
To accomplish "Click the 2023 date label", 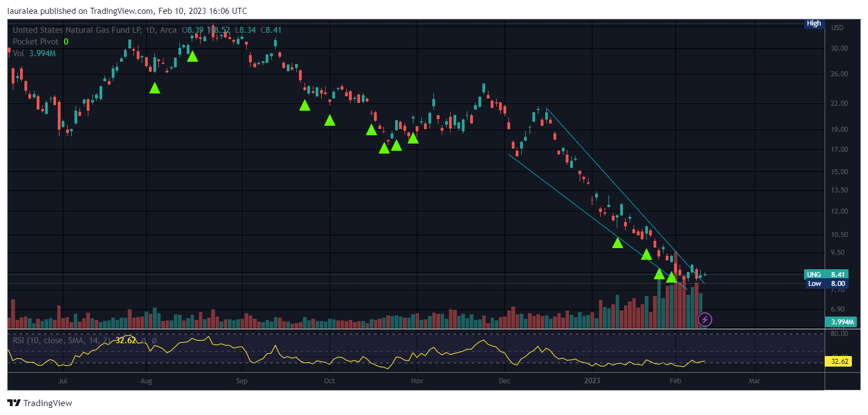I will coord(592,382).
